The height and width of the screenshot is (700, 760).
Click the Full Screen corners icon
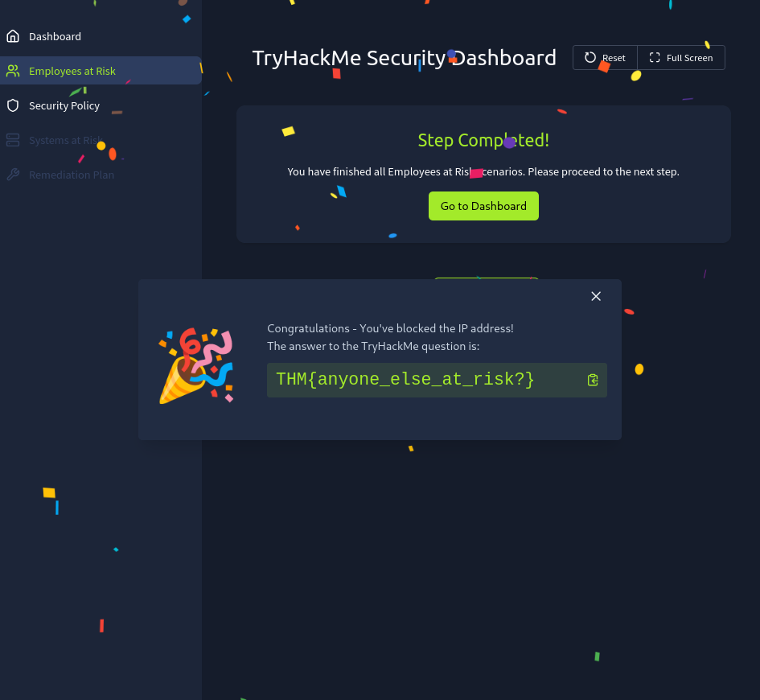(655, 57)
